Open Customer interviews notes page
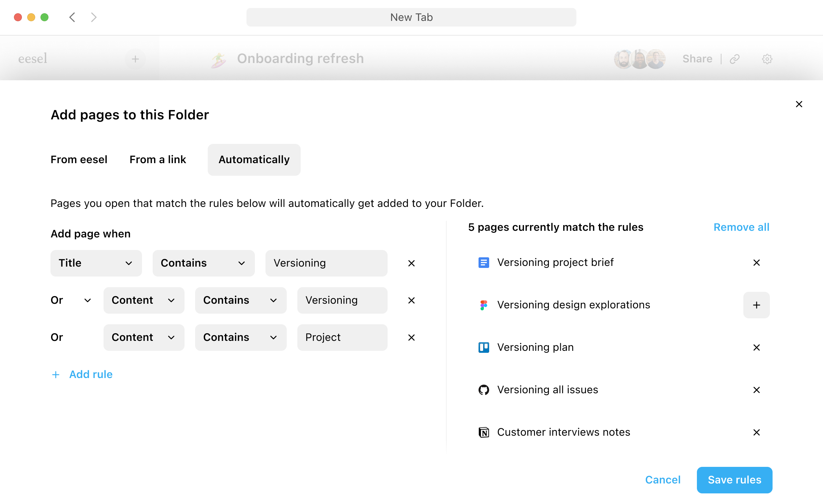 tap(563, 432)
